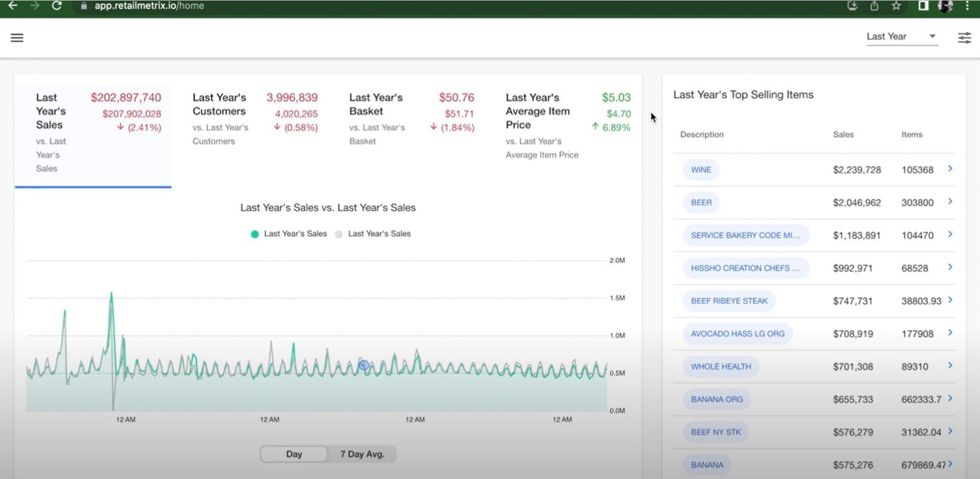Click the browser back arrow
The width and height of the screenshot is (980, 479).
pyautogui.click(x=13, y=6)
